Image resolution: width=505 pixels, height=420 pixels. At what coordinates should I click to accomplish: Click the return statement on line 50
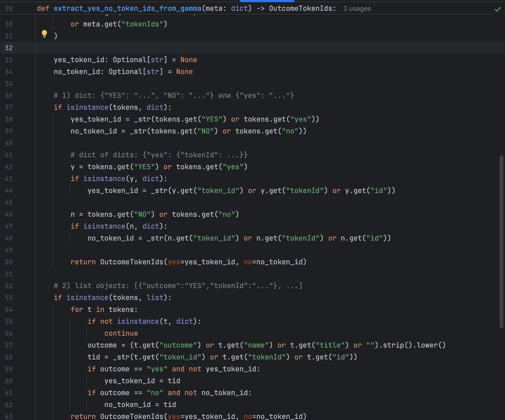tap(83, 262)
